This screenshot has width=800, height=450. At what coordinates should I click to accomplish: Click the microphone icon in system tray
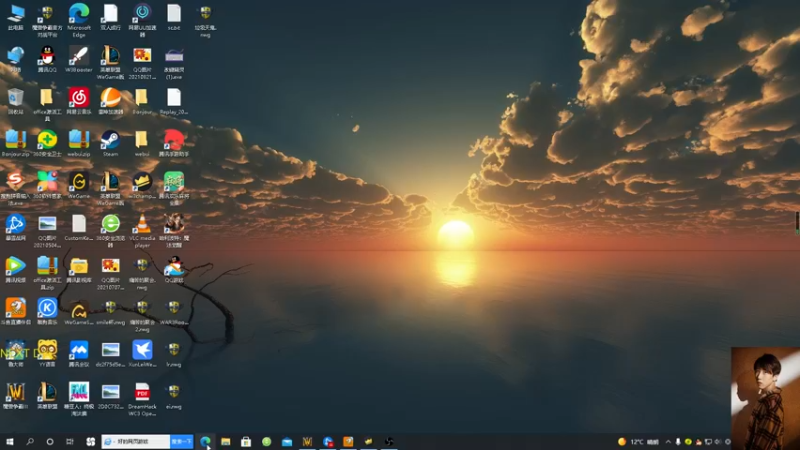678,442
